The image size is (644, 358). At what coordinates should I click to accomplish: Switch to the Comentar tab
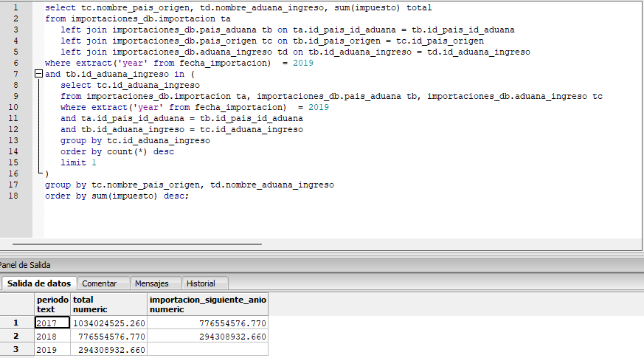click(99, 283)
